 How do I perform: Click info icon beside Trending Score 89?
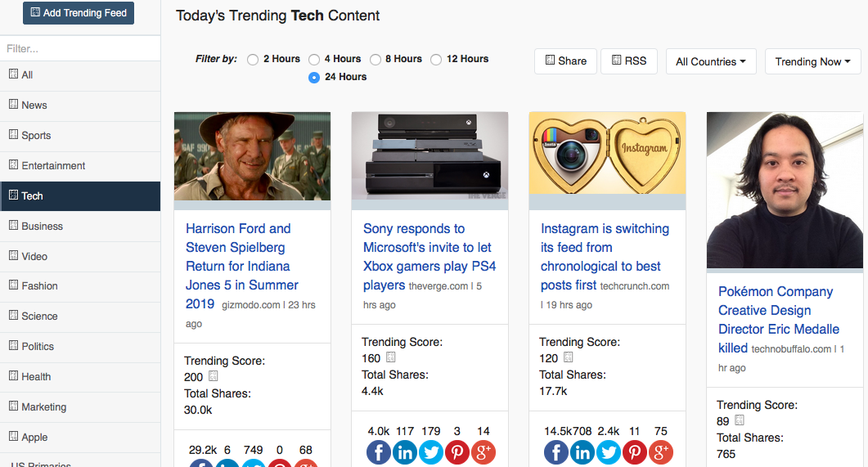coord(740,420)
